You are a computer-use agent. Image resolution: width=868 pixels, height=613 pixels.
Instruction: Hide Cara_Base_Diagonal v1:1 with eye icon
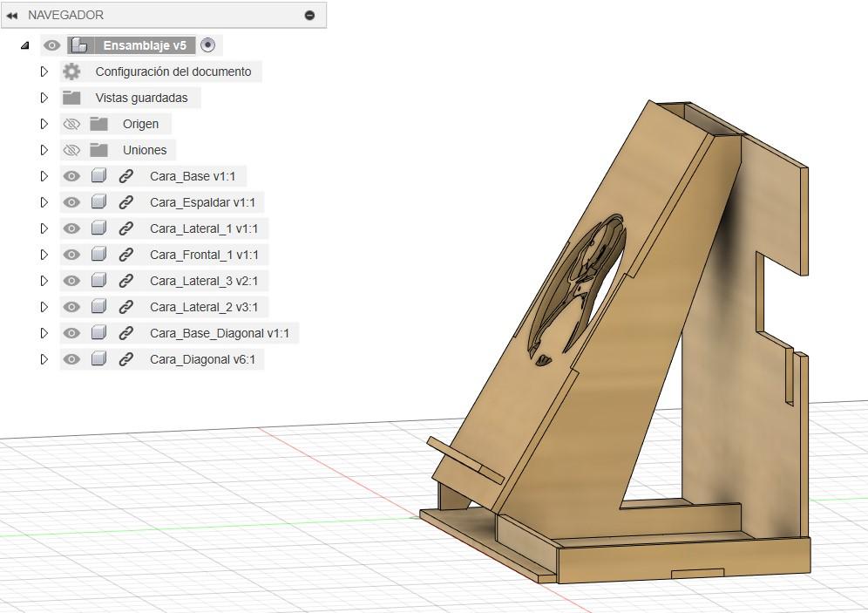pos(71,333)
